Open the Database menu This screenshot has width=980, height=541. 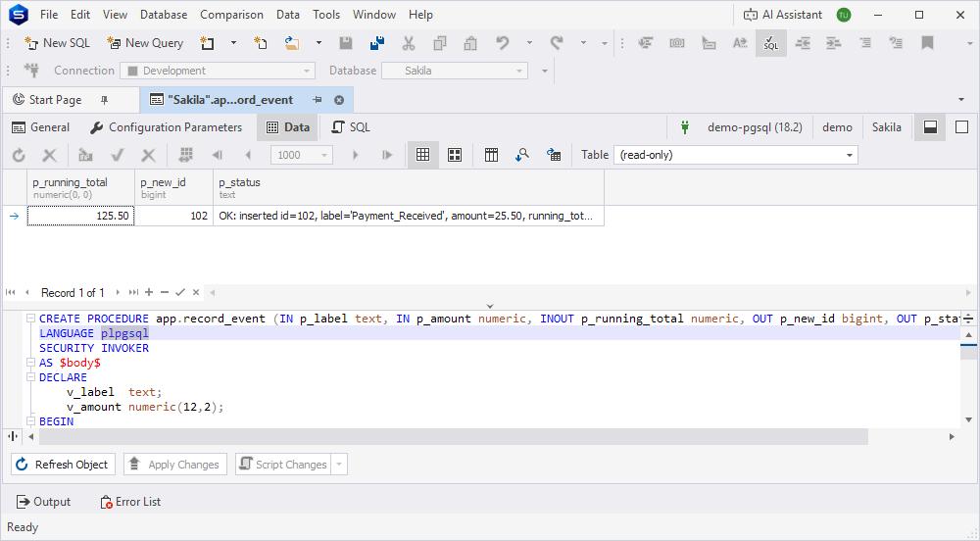point(163,15)
